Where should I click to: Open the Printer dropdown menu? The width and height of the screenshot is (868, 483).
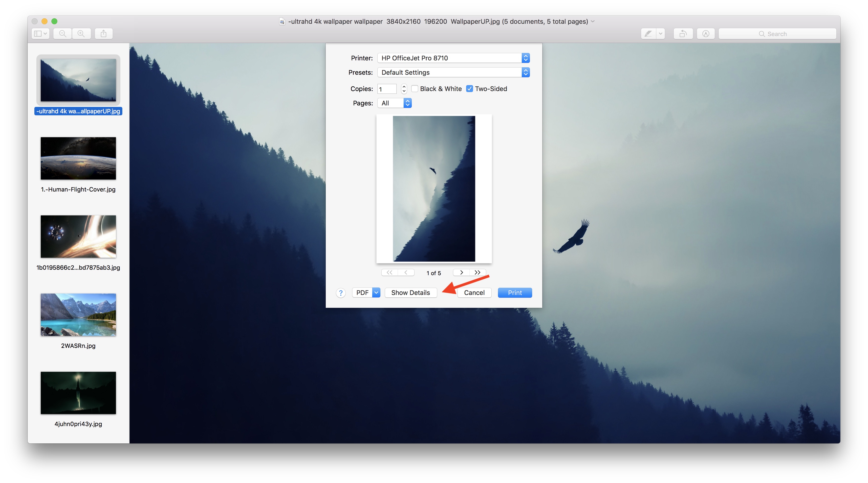coord(453,58)
